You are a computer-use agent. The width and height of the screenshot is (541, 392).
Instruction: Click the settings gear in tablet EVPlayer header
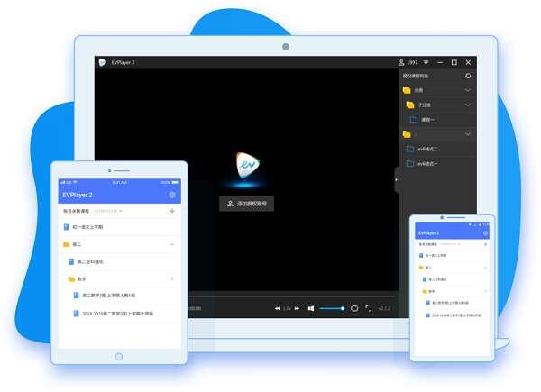click(x=171, y=195)
